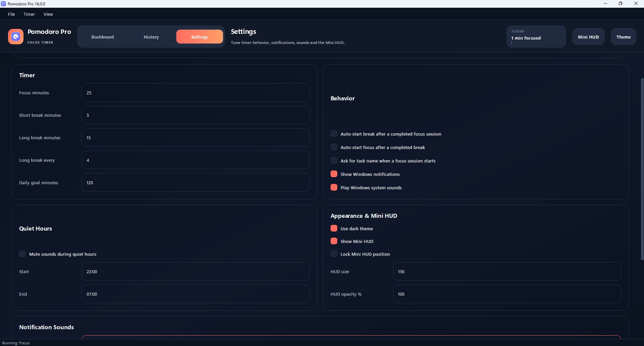
Task: Click the Appearance & Mini HUD heading
Action: tap(364, 216)
